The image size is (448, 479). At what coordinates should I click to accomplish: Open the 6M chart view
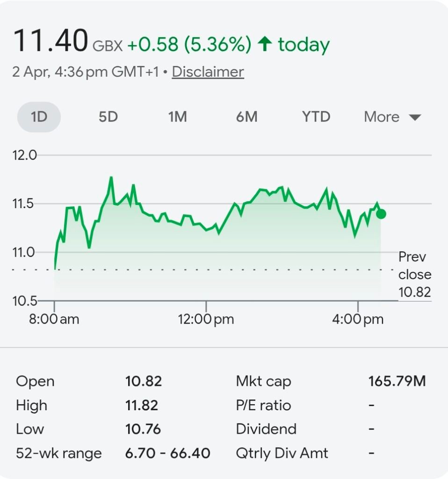pyautogui.click(x=246, y=117)
